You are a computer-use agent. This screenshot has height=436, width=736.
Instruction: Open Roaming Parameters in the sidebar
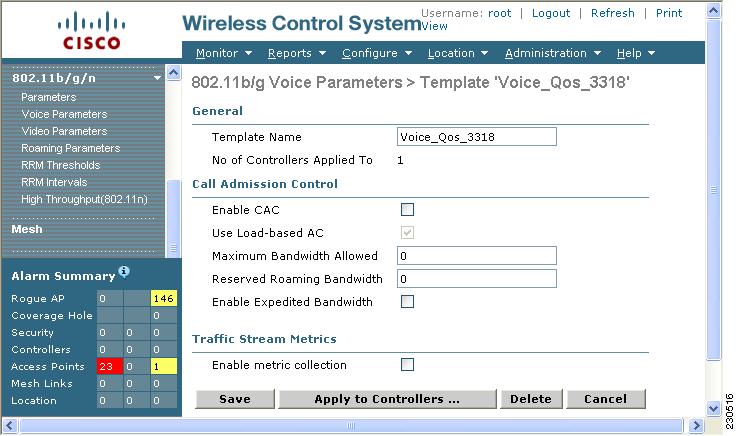point(71,148)
